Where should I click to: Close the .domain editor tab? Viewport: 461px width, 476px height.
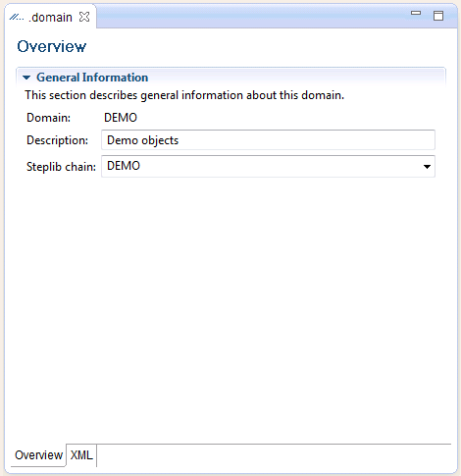pos(84,17)
